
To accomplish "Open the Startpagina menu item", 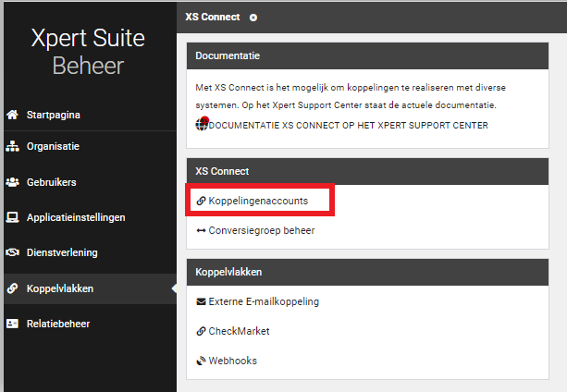I will [53, 116].
